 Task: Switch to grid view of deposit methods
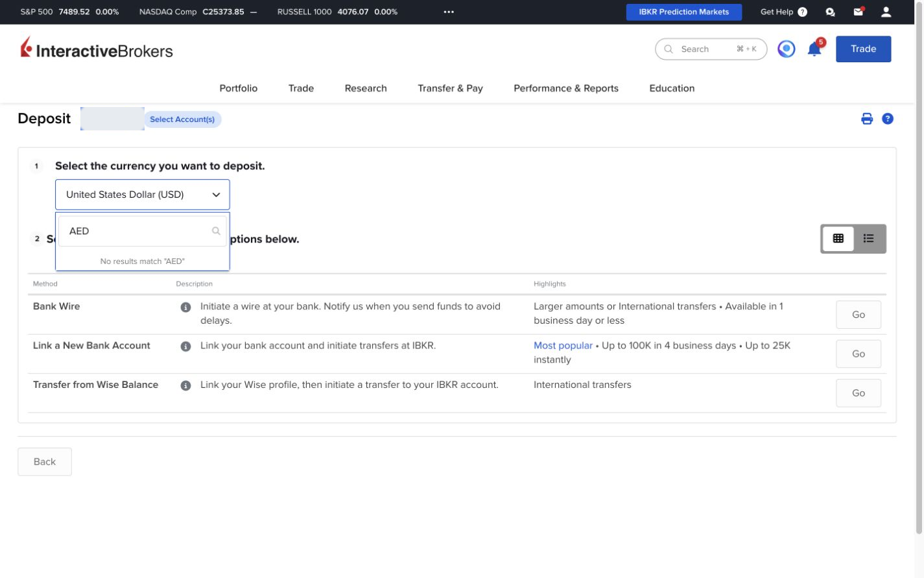[838, 239]
